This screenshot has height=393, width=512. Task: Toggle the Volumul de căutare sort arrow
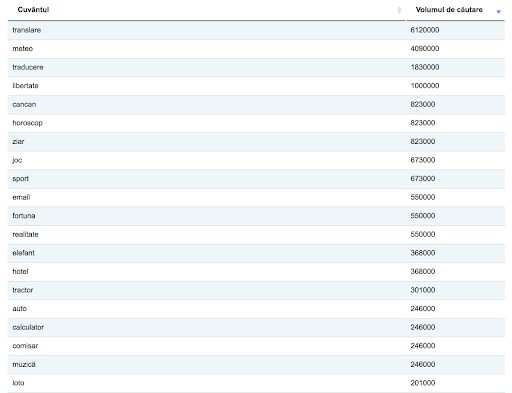498,12
